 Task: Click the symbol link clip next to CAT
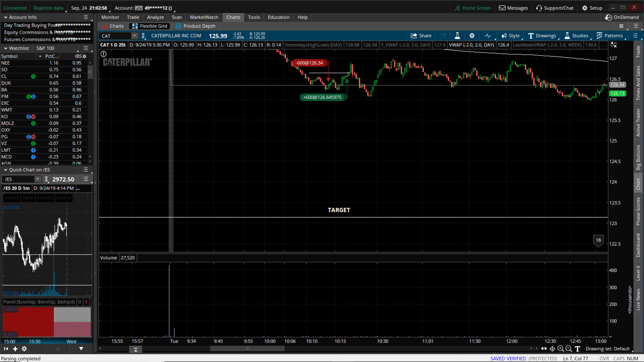point(143,36)
